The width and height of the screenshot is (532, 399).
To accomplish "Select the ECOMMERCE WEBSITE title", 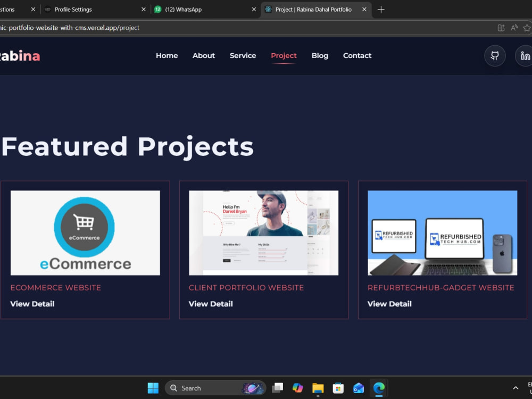I will [x=56, y=288].
